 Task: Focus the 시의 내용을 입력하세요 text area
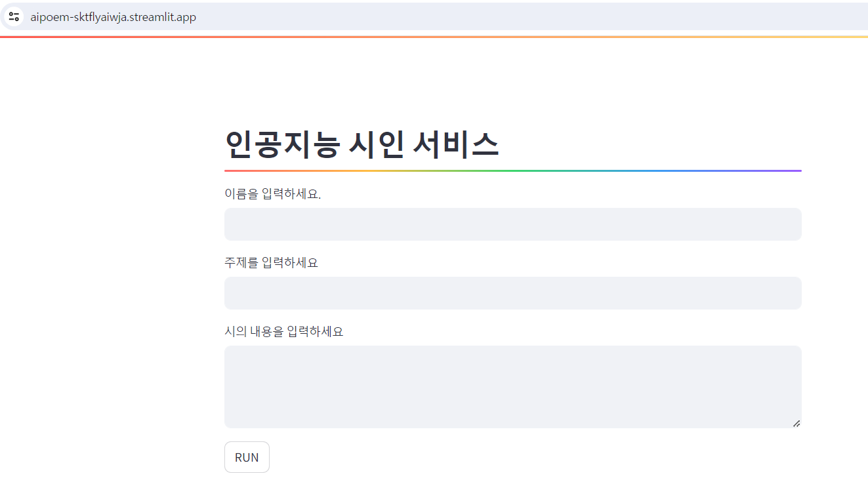[512, 387]
